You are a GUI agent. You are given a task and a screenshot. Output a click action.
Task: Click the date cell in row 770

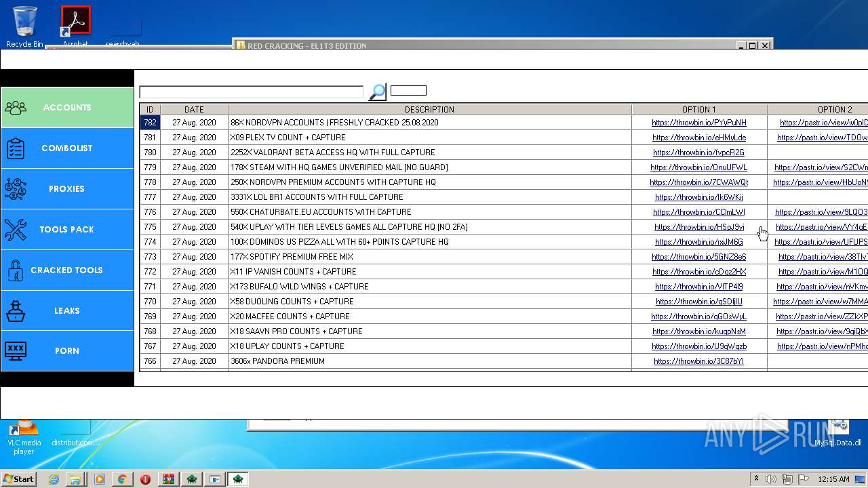pyautogui.click(x=194, y=302)
